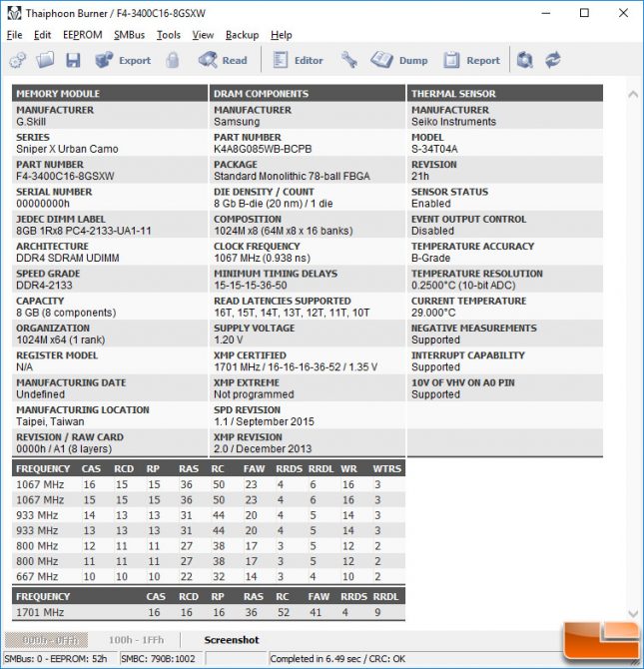Click the minimum timing delays 15-15-15-36-50
The image size is (644, 669).
pyautogui.click(x=250, y=286)
